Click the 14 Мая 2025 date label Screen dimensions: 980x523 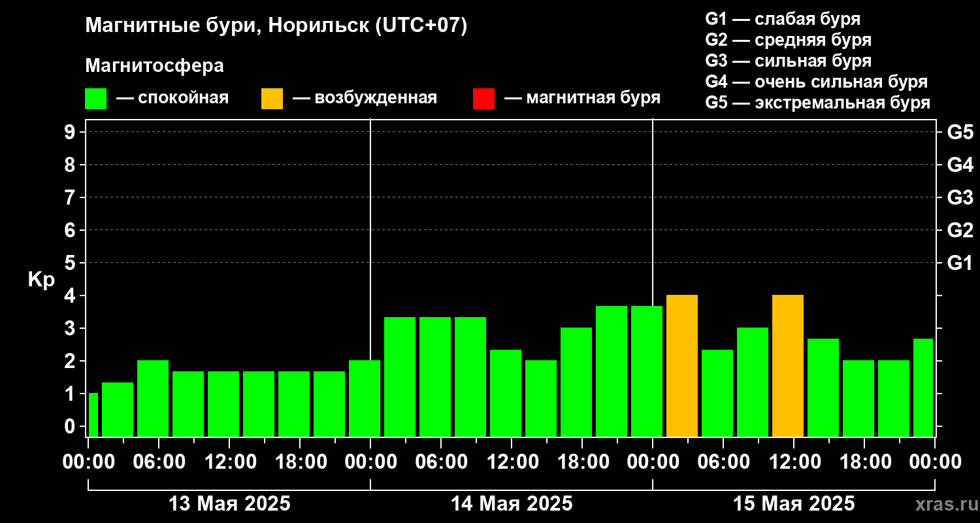[512, 504]
